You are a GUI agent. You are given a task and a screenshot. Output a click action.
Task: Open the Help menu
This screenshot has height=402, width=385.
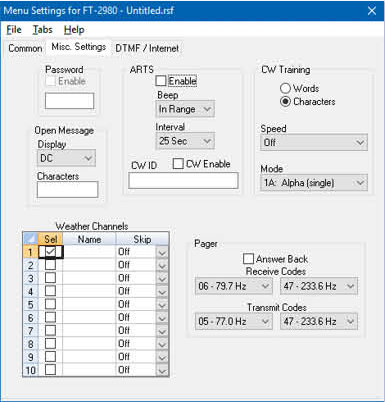pyautogui.click(x=74, y=30)
